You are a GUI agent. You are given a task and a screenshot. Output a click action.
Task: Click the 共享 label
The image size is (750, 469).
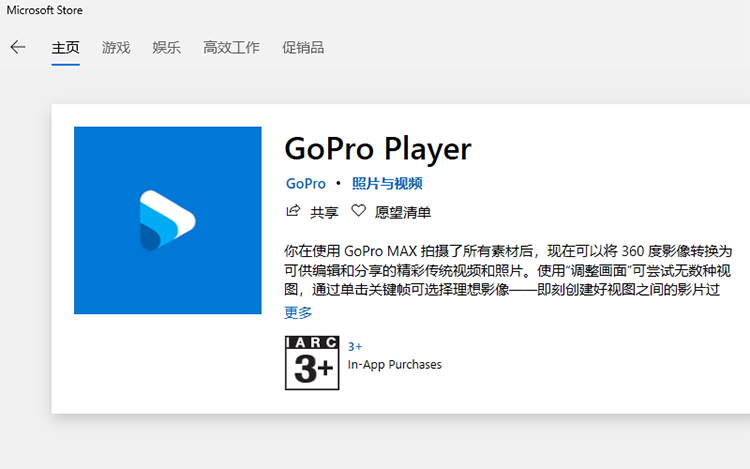coord(324,212)
